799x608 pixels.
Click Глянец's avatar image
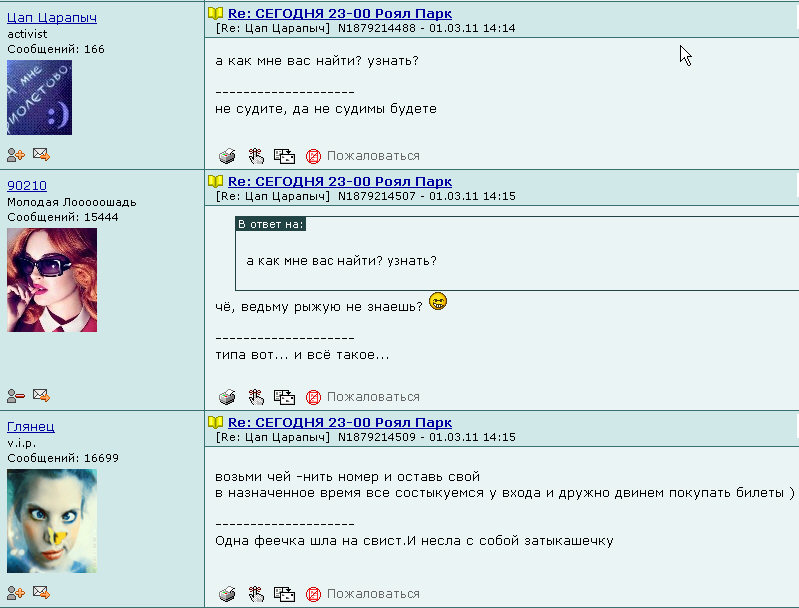pyautogui.click(x=52, y=521)
